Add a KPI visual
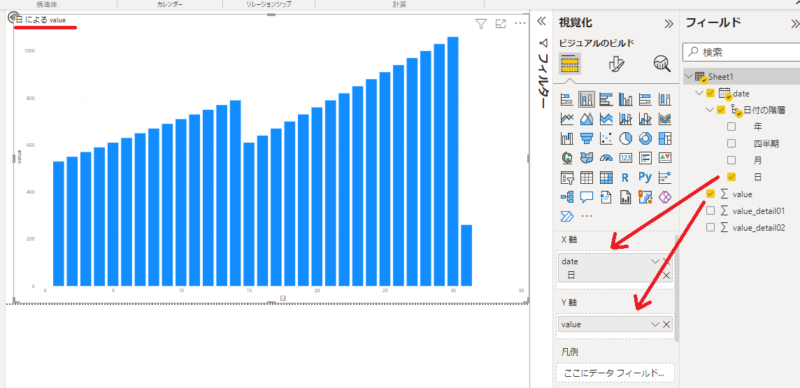The height and width of the screenshot is (388, 800). (665, 158)
